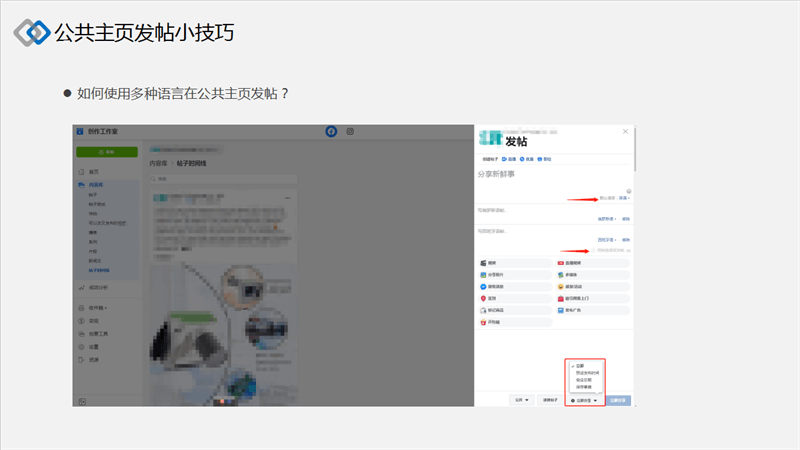Select 帖子时间线 in sidebar submenu

click(99, 270)
